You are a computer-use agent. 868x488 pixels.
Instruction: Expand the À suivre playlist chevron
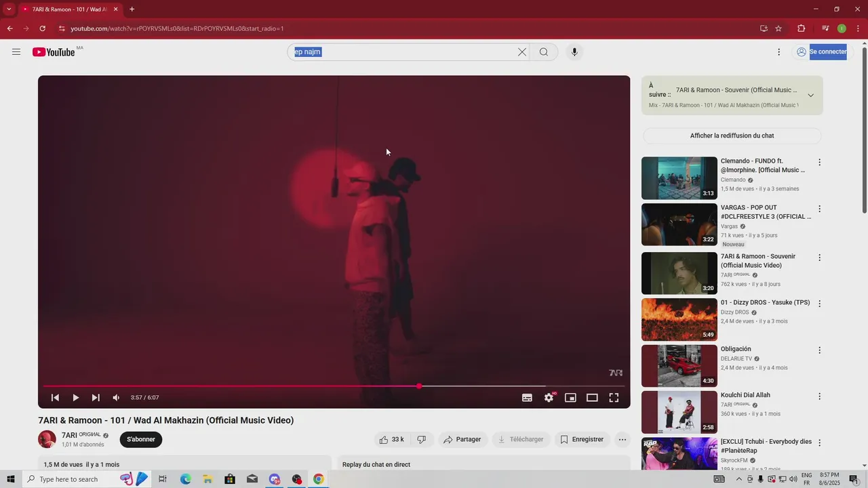(810, 96)
